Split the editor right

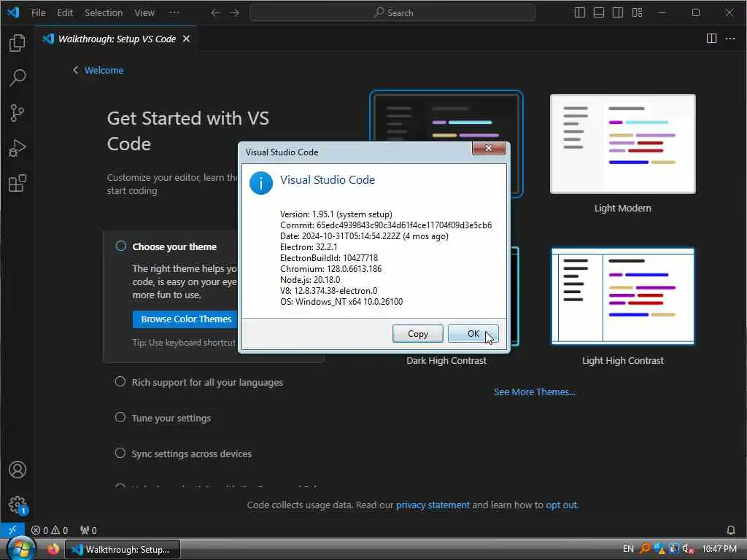(711, 39)
